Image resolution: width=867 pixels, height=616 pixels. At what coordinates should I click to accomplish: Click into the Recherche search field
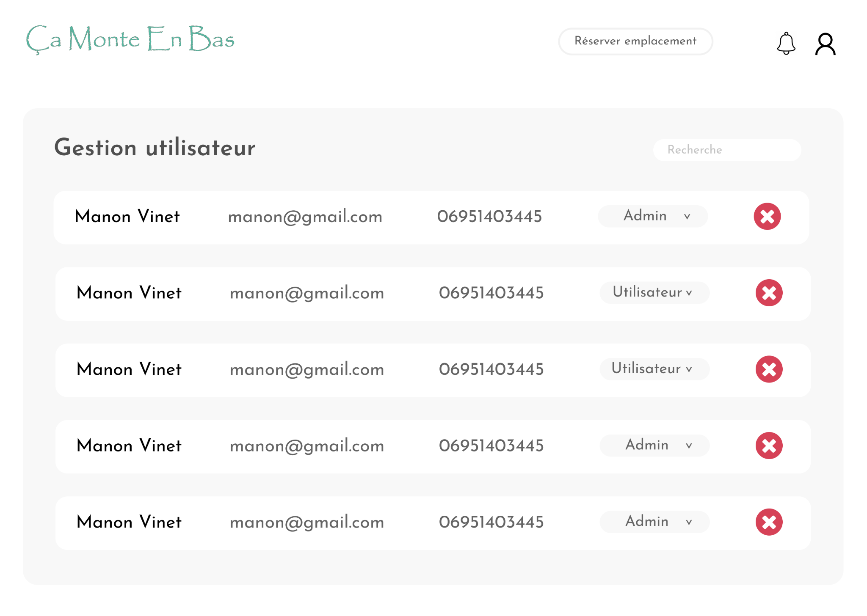click(x=726, y=150)
